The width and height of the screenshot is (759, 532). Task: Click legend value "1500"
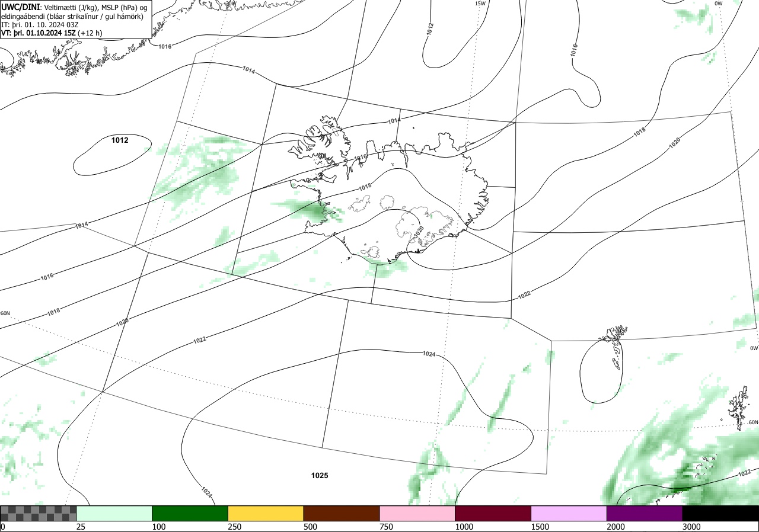point(540,527)
